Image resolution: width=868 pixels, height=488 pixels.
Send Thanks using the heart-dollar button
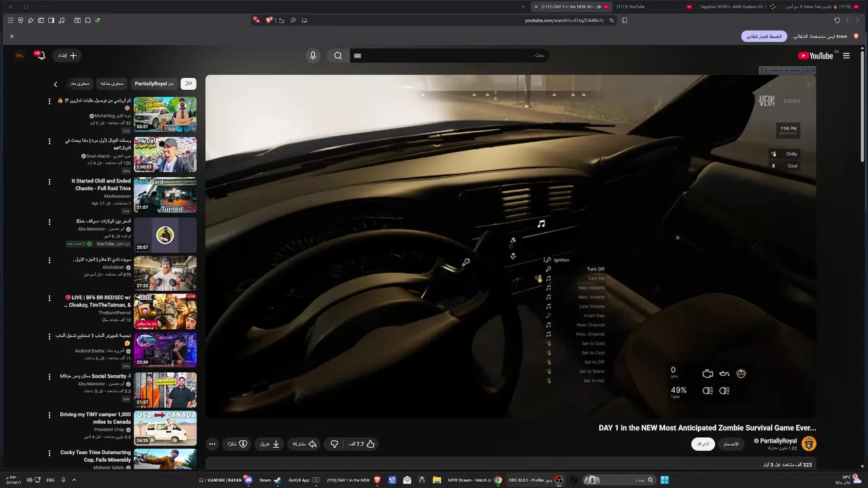pyautogui.click(x=237, y=444)
